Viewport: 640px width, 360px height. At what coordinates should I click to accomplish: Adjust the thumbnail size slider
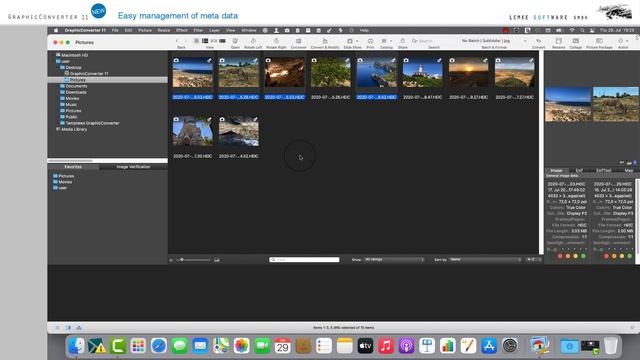tap(182, 260)
